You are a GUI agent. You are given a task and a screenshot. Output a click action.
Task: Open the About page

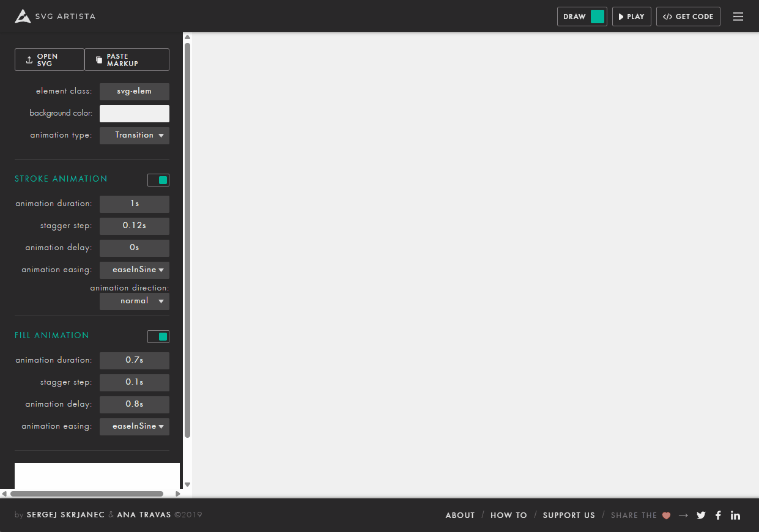point(460,515)
